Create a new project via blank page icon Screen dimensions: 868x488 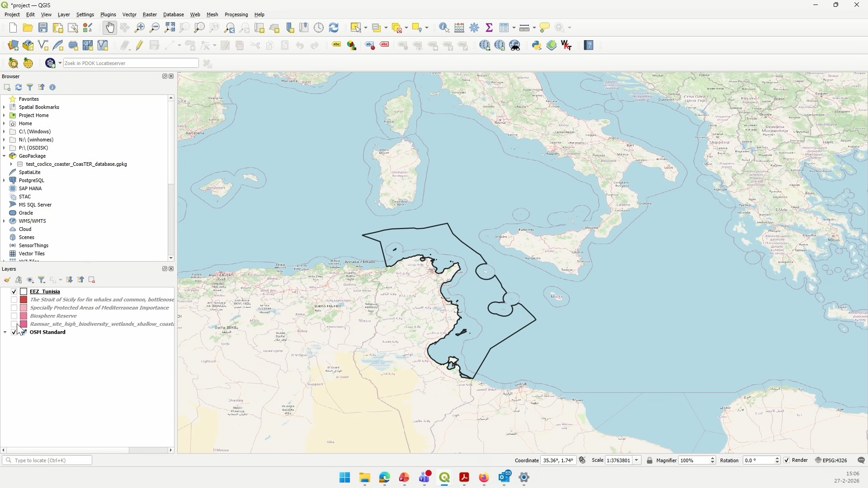point(13,28)
